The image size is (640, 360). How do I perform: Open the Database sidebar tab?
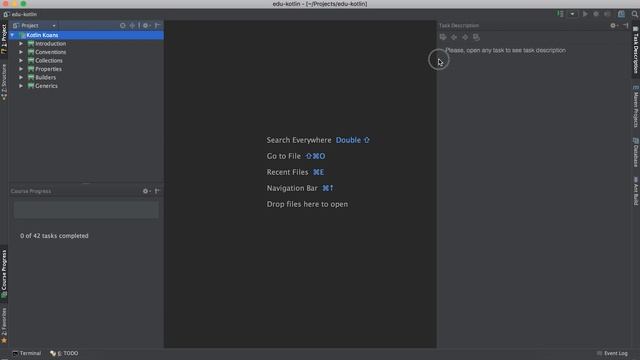[636, 152]
